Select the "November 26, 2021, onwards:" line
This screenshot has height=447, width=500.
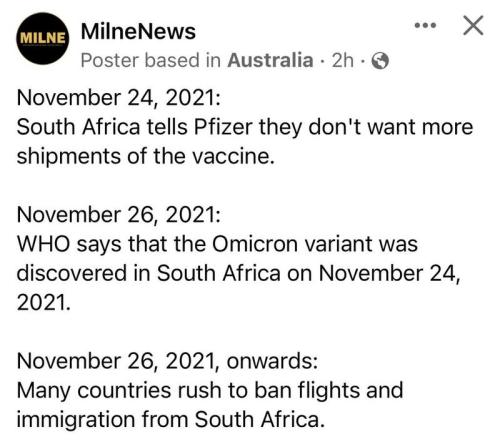click(167, 361)
